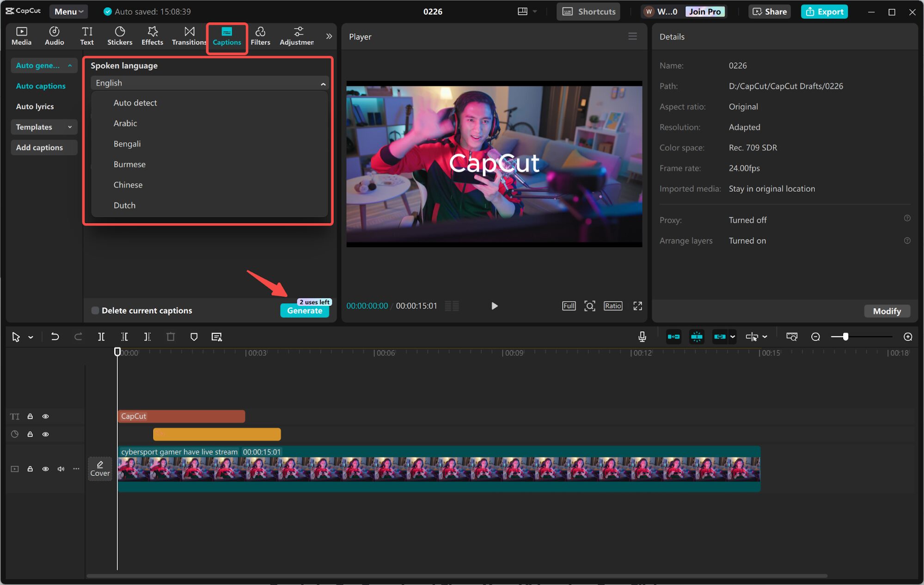Switch to the Text tab
The width and height of the screenshot is (924, 585).
point(87,36)
